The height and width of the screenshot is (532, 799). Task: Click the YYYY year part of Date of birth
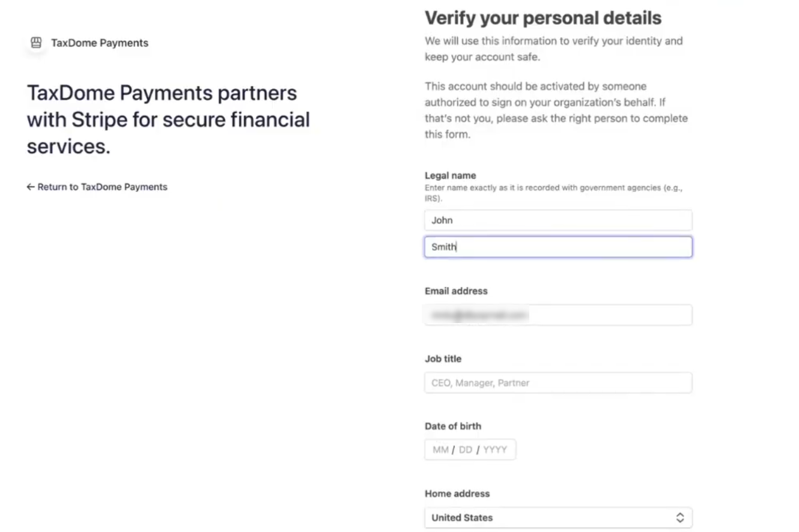pyautogui.click(x=495, y=450)
